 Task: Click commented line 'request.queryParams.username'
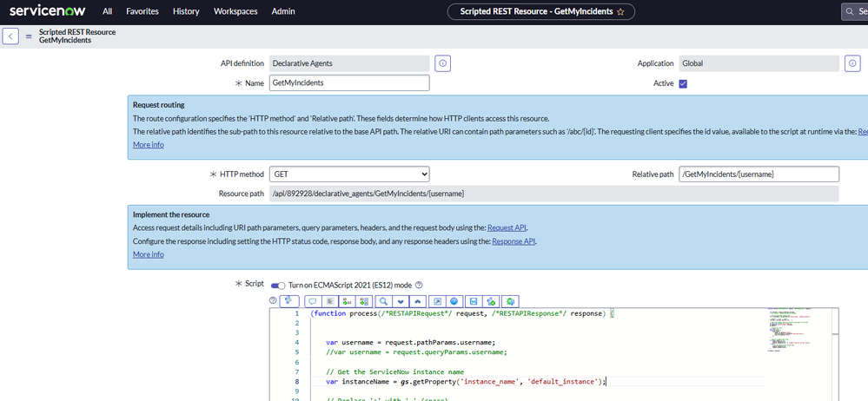click(x=416, y=352)
